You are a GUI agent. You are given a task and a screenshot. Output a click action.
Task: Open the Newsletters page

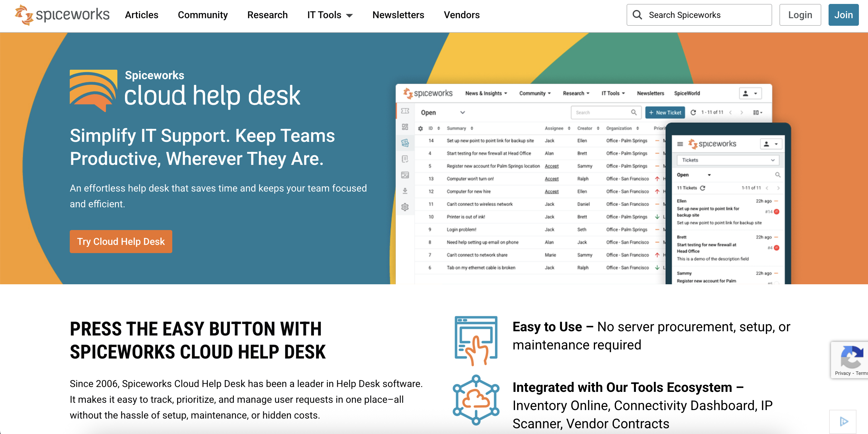[398, 15]
